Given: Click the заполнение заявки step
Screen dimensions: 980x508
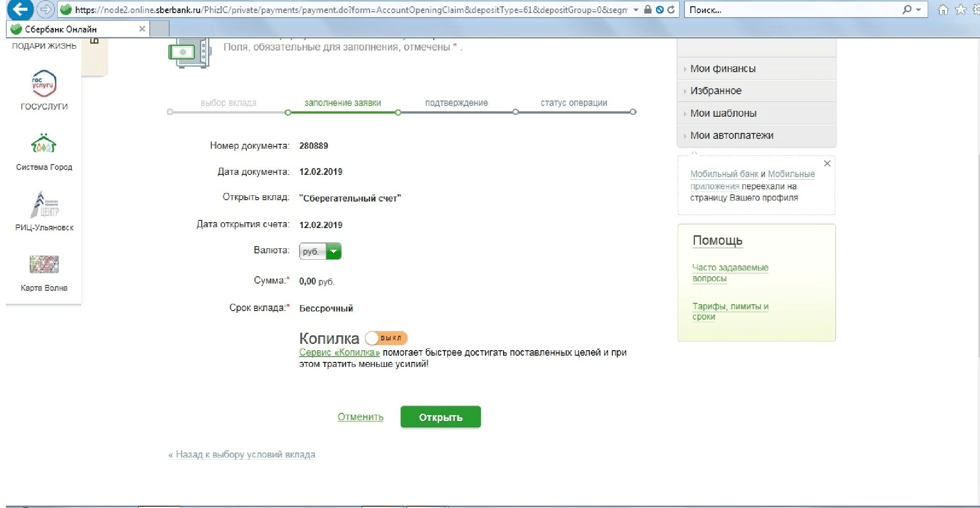Looking at the screenshot, I should tap(342, 103).
